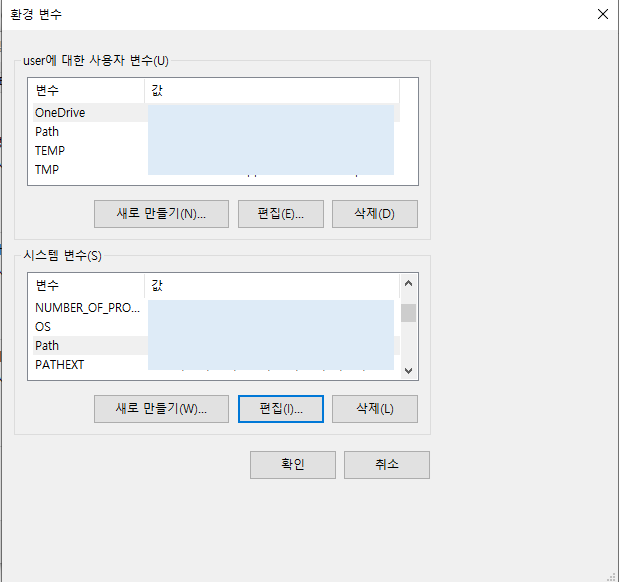619x582 pixels.
Task: Click the 변수 column header in system variables
Action: [x=88, y=285]
